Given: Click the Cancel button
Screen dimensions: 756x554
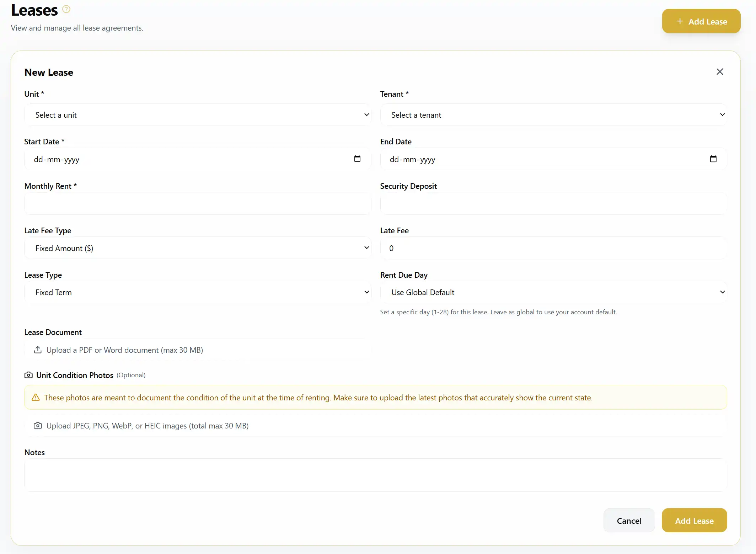Looking at the screenshot, I should (x=629, y=520).
